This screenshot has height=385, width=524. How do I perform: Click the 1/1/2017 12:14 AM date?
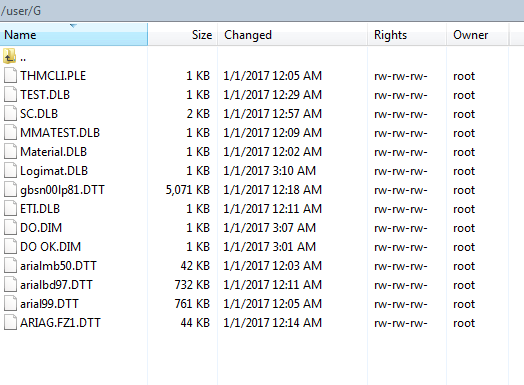click(273, 323)
